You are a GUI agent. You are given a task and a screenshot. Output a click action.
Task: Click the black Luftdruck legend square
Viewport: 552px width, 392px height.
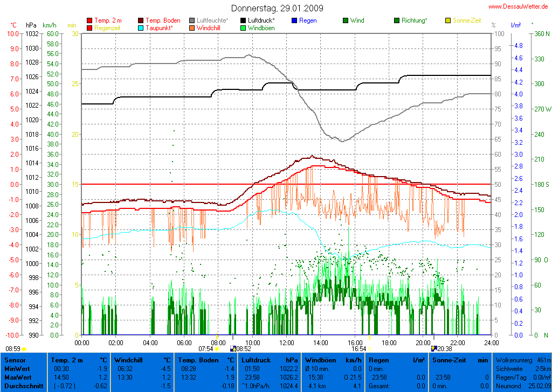[243, 20]
